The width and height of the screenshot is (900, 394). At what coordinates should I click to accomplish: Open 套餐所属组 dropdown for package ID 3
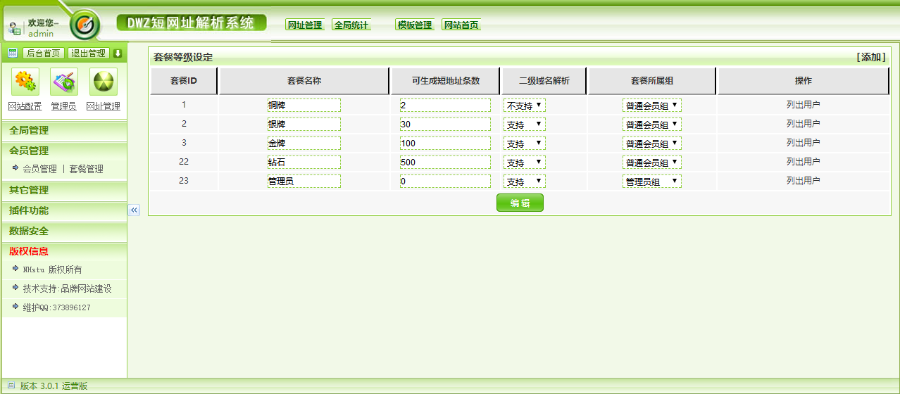651,143
